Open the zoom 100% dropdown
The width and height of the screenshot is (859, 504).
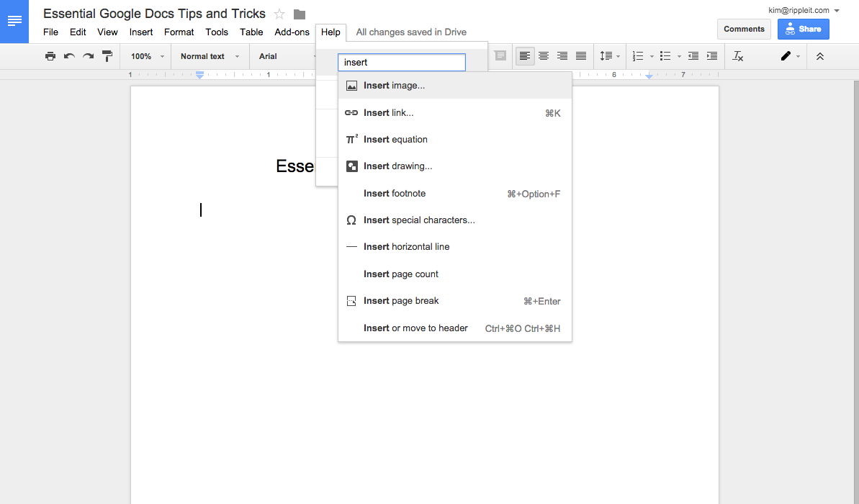tap(148, 56)
